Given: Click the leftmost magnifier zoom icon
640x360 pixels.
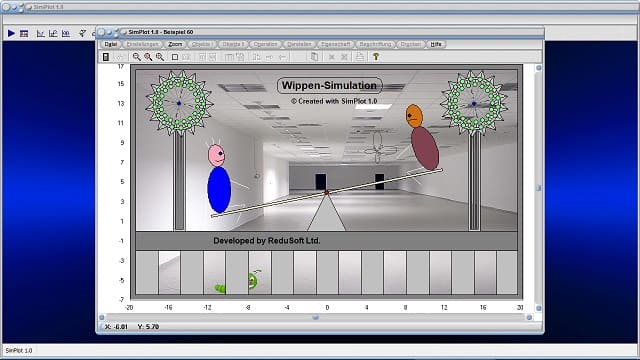Looking at the screenshot, I should point(136,57).
